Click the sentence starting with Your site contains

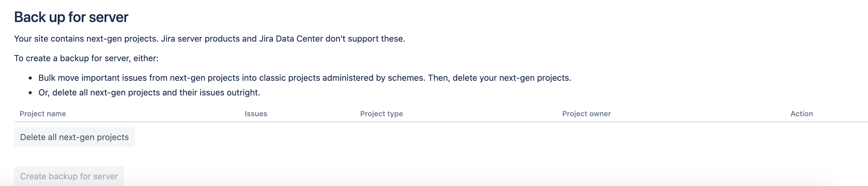click(x=210, y=39)
